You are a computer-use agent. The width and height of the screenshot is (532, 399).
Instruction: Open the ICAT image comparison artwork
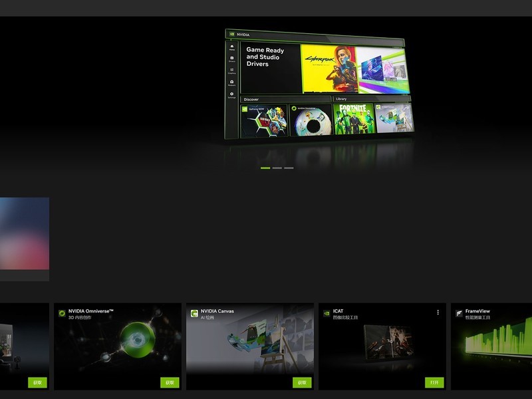click(388, 342)
